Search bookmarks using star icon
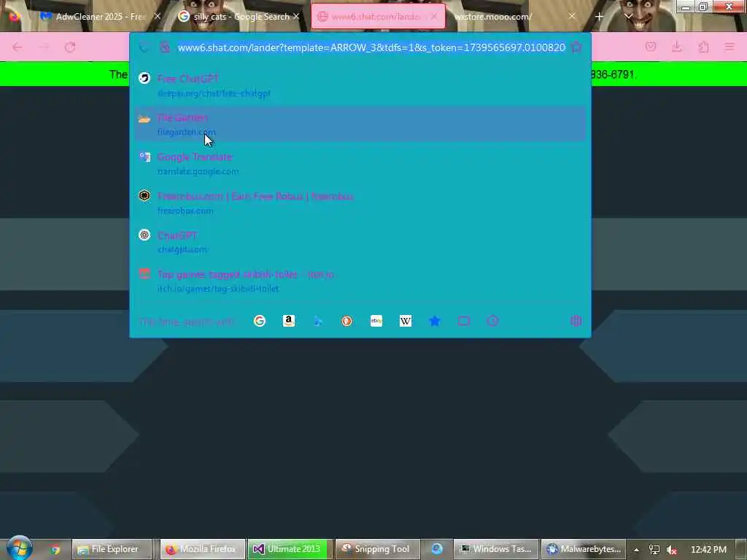 click(x=435, y=321)
